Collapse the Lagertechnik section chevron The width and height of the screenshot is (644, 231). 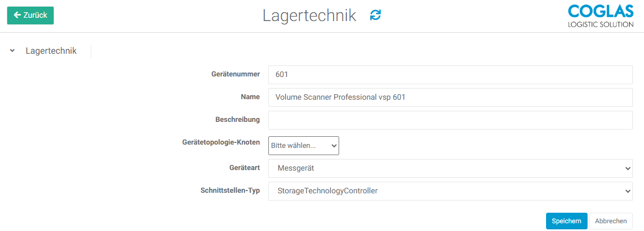point(12,51)
